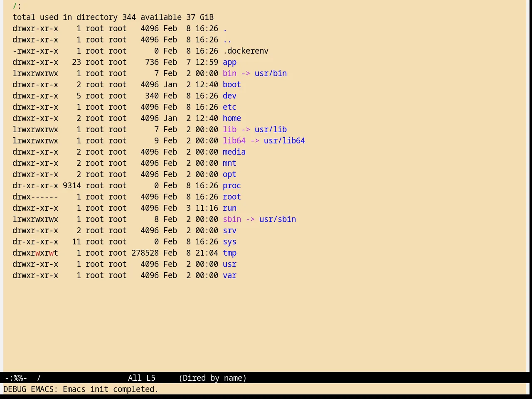532x399 pixels.
Task: Click the 11:16 timestamp of run
Action: click(207, 208)
